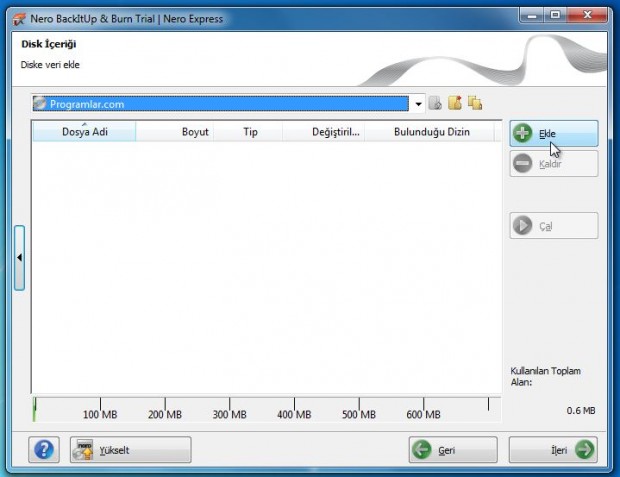This screenshot has height=477, width=620.
Task: Sort by the Bulunduğu Dizin column header
Action: [429, 131]
